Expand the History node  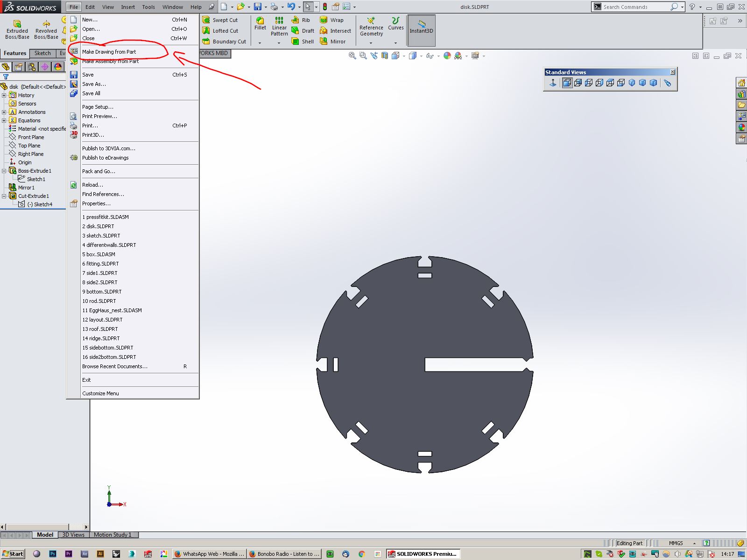point(4,95)
